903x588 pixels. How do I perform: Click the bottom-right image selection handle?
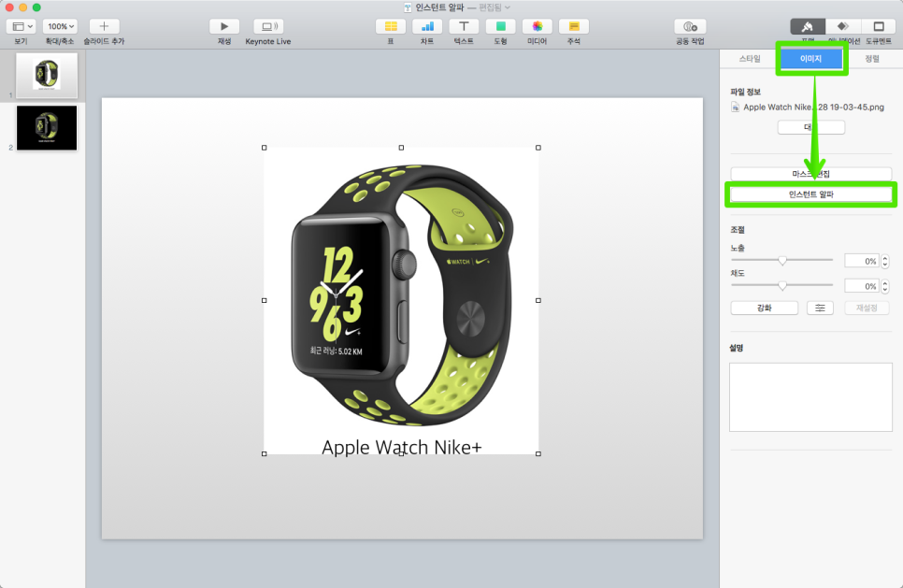[538, 453]
